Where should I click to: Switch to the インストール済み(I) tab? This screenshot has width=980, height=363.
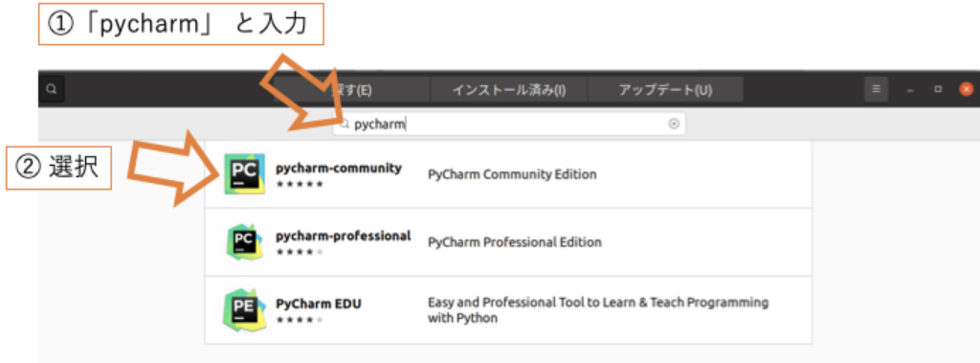click(x=509, y=89)
